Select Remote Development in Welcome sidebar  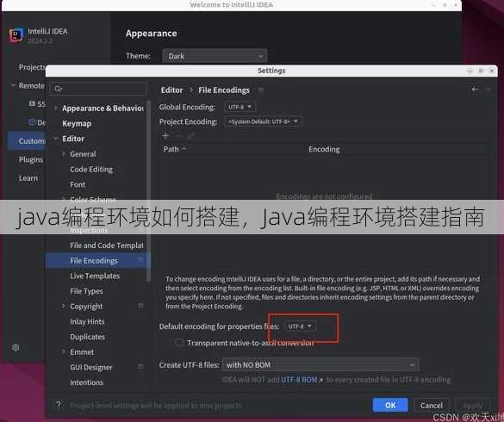coord(32,86)
